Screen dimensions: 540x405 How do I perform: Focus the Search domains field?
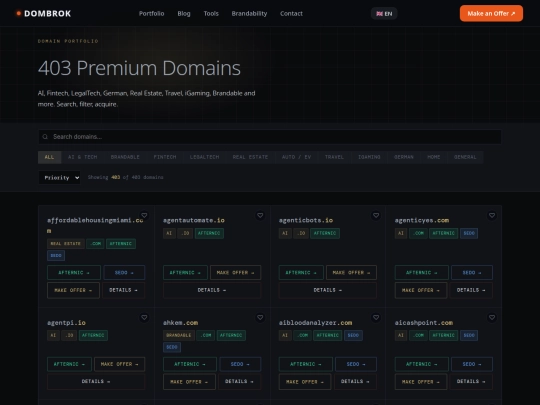pyautogui.click(x=270, y=137)
